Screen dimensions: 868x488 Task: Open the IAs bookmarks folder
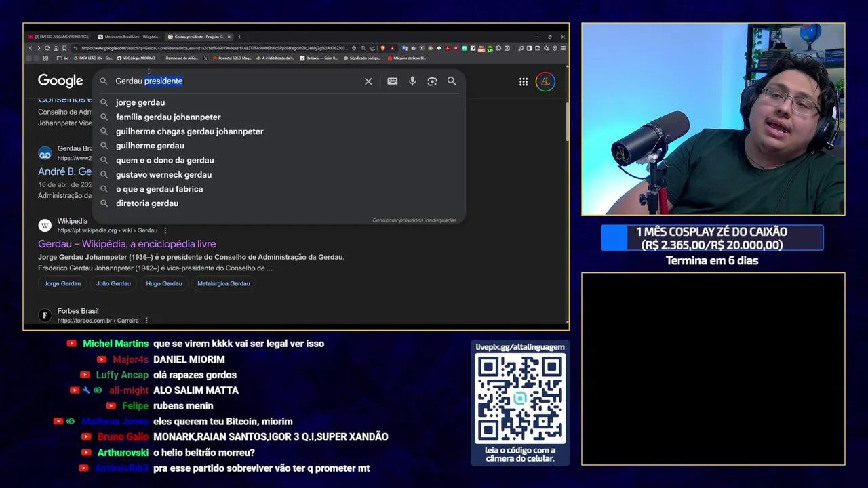pyautogui.click(x=62, y=58)
